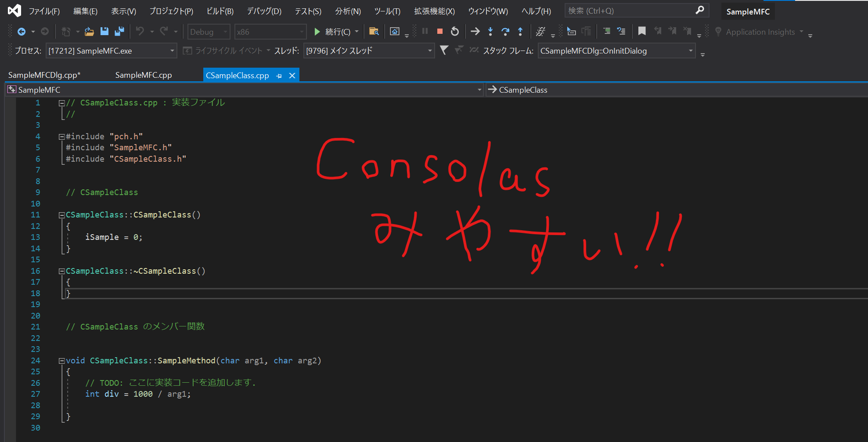Viewport: 868px width, 442px height.
Task: Collapse the #include block at line 4
Action: coord(62,137)
